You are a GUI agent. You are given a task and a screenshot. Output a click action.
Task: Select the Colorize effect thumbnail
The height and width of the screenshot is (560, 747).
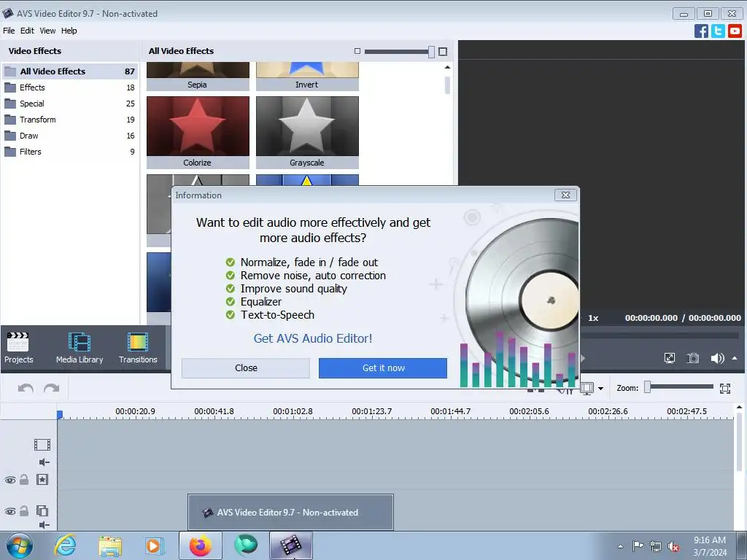click(198, 133)
